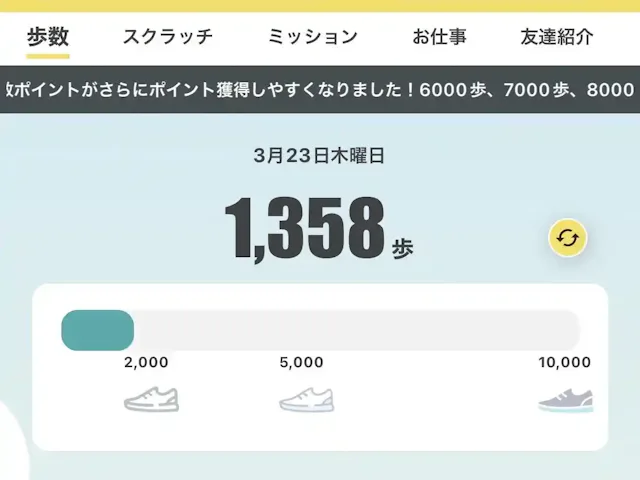Go to the 友達紹介 tab

coord(556,37)
